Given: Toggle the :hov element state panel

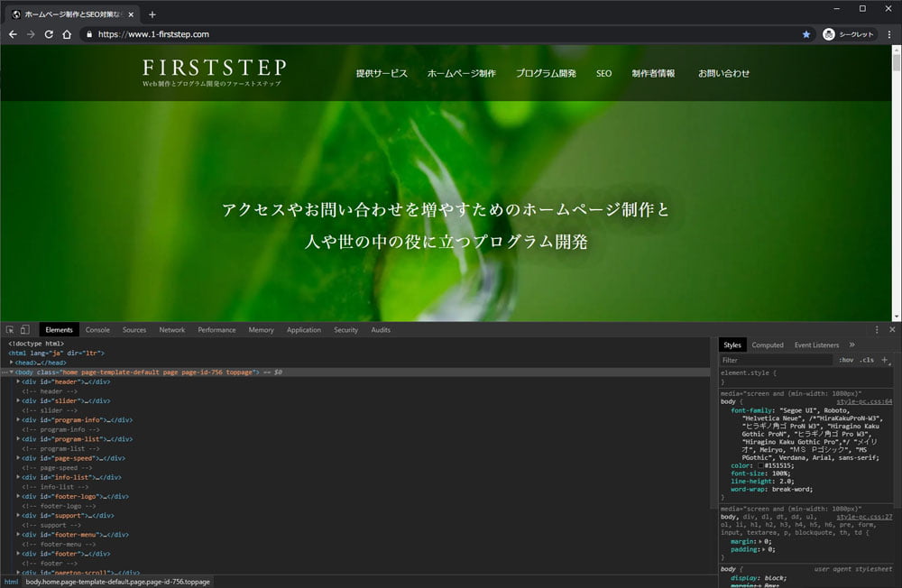Looking at the screenshot, I should (846, 360).
